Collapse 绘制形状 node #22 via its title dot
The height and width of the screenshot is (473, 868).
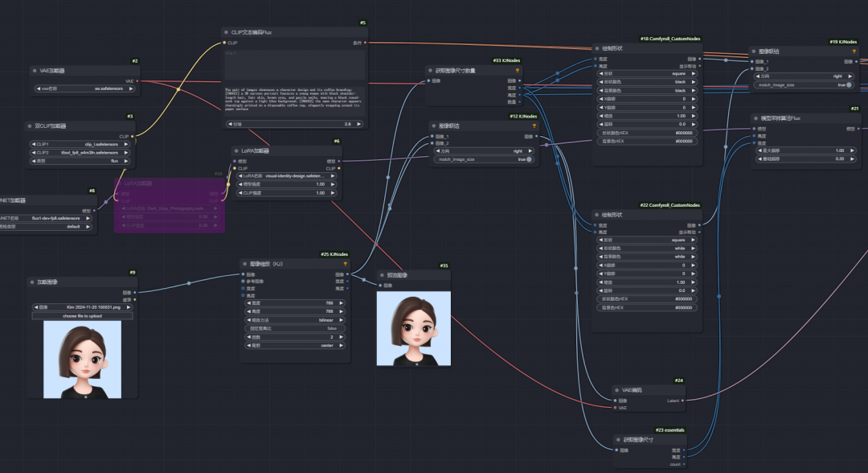[596, 215]
